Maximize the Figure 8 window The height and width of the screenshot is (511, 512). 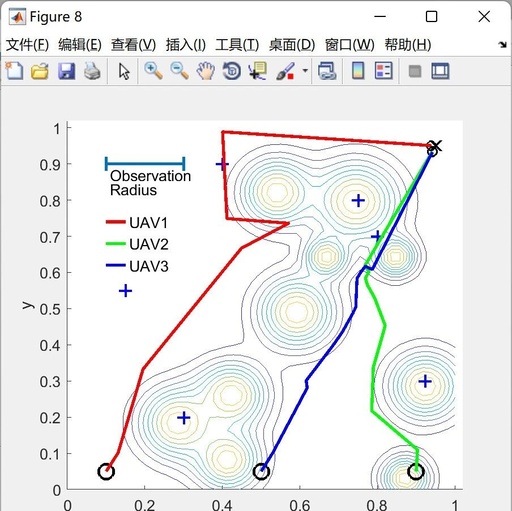point(432,16)
